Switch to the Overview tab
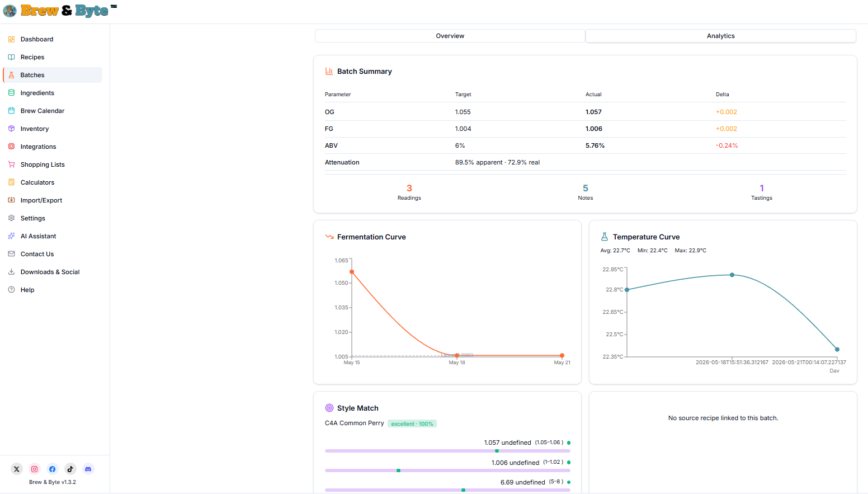Screen dimensions: 868x494 (450, 36)
